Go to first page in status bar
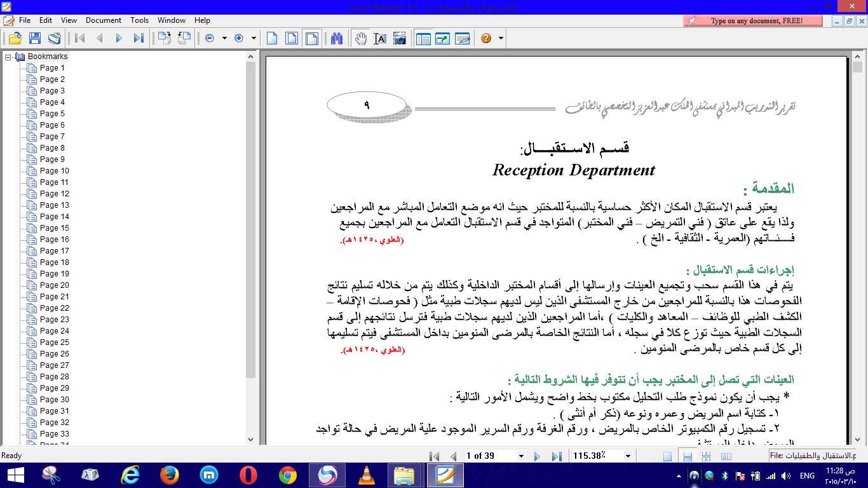Screen dimensions: 868x488 tap(435, 456)
